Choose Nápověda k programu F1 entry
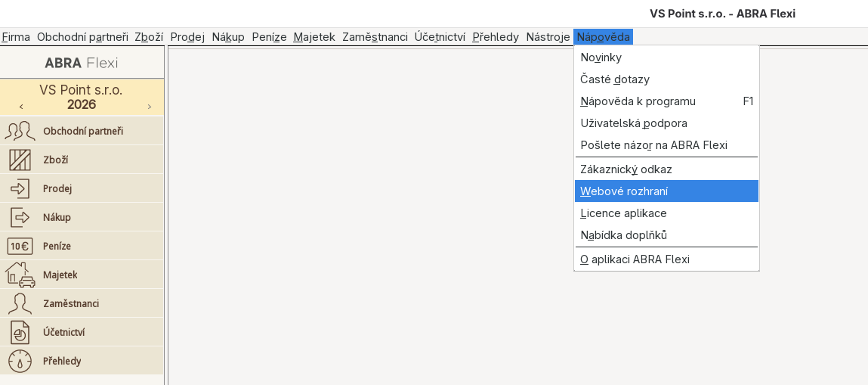This screenshot has width=868, height=385. coord(666,101)
